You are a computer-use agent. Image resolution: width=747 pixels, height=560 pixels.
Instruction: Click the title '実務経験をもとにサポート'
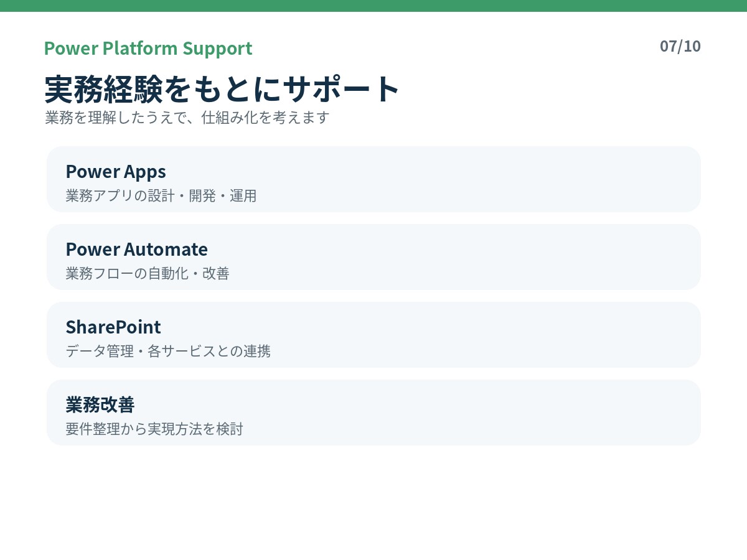pos(222,89)
